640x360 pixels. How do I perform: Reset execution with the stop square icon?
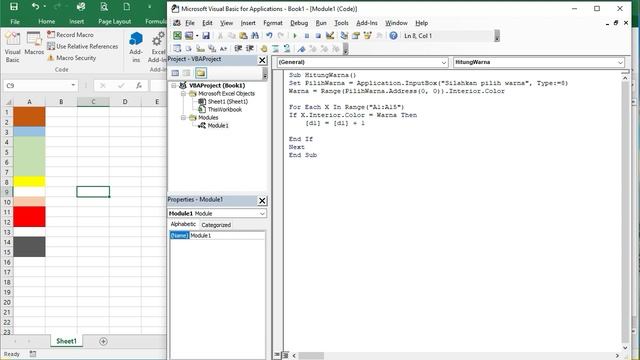pyautogui.click(x=318, y=36)
